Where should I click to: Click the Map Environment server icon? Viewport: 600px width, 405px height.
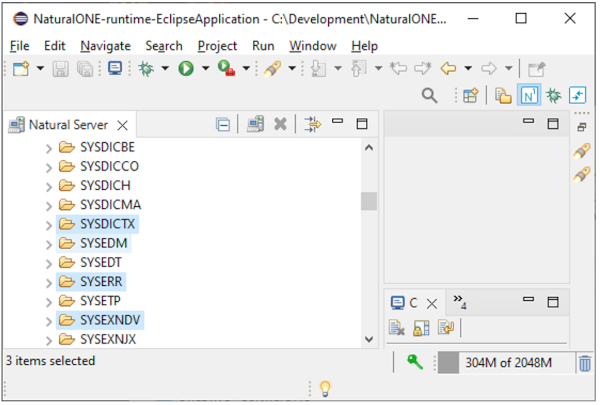(x=255, y=124)
